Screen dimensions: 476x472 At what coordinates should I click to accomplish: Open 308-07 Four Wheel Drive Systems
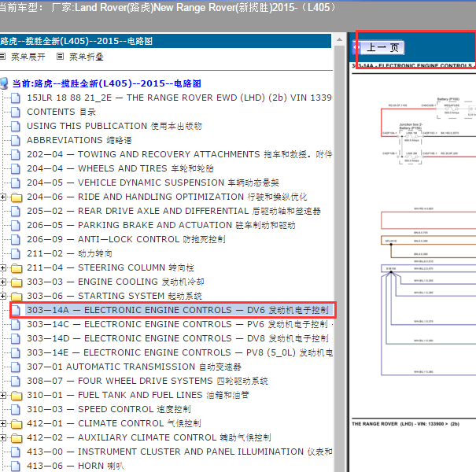148,381
